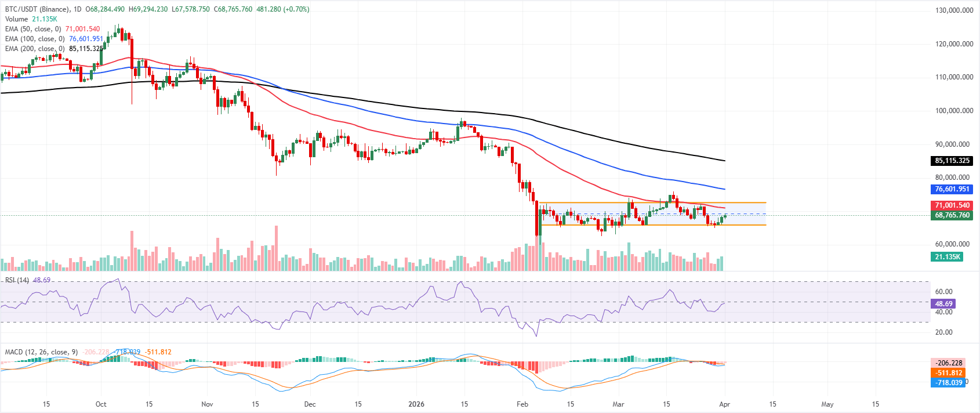The height and width of the screenshot is (413, 980).
Task: Click the red 71,001.540 price tag
Action: click(952, 205)
